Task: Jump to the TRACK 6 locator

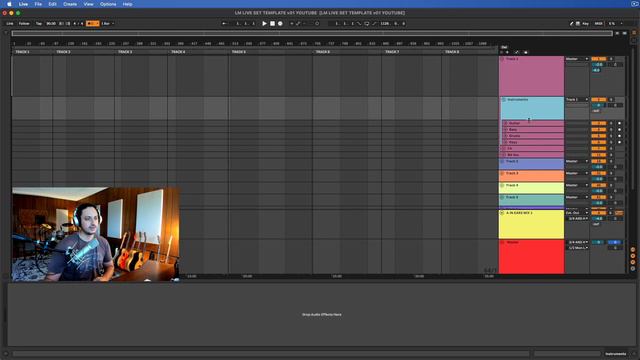Action: pyautogui.click(x=322, y=52)
